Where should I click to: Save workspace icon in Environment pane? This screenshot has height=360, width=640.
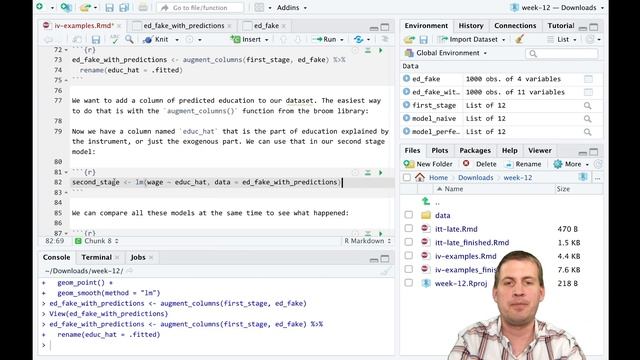pos(424,40)
